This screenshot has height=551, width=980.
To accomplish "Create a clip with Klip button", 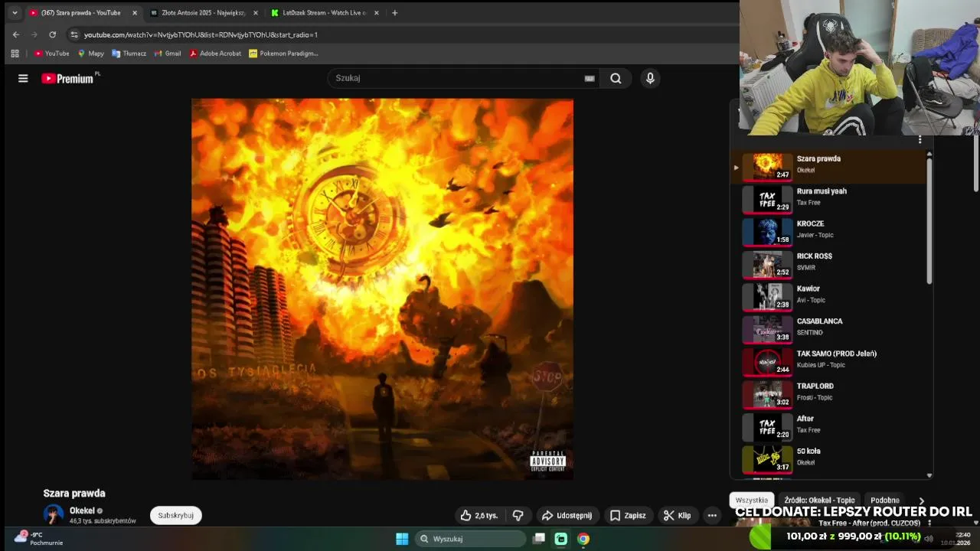I will click(677, 516).
